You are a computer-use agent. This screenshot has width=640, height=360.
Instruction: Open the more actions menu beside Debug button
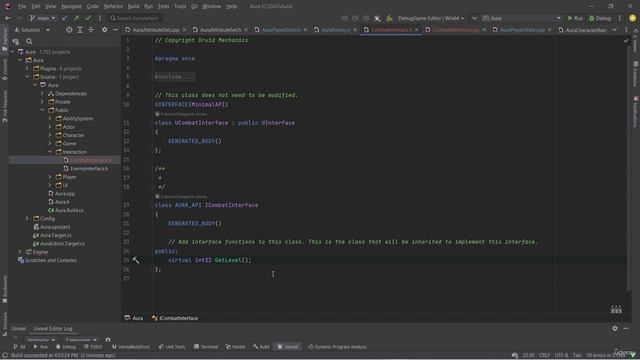[620, 18]
